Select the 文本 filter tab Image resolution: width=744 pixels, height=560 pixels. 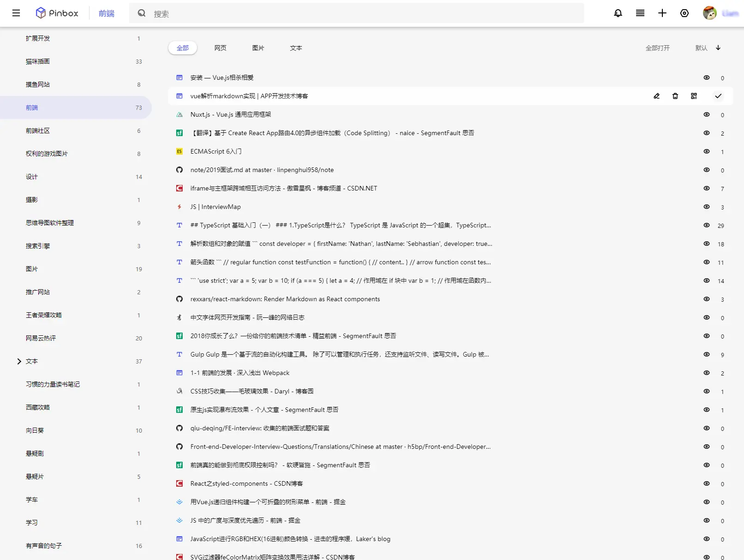(296, 48)
